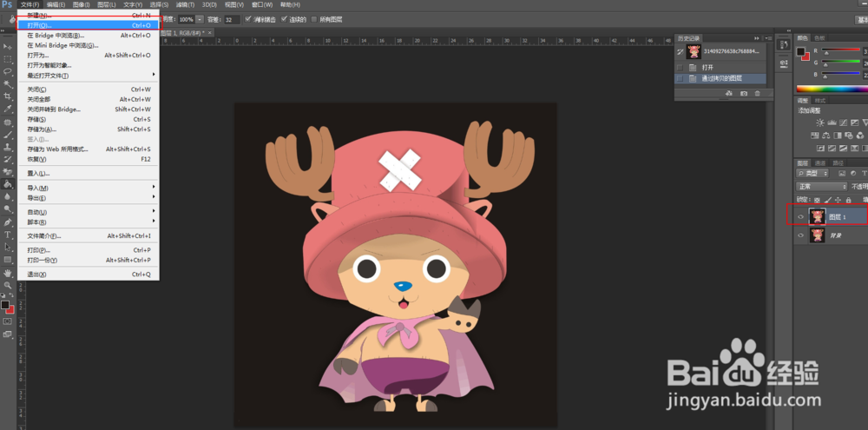
Task: Select the Pen tool
Action: click(x=8, y=222)
